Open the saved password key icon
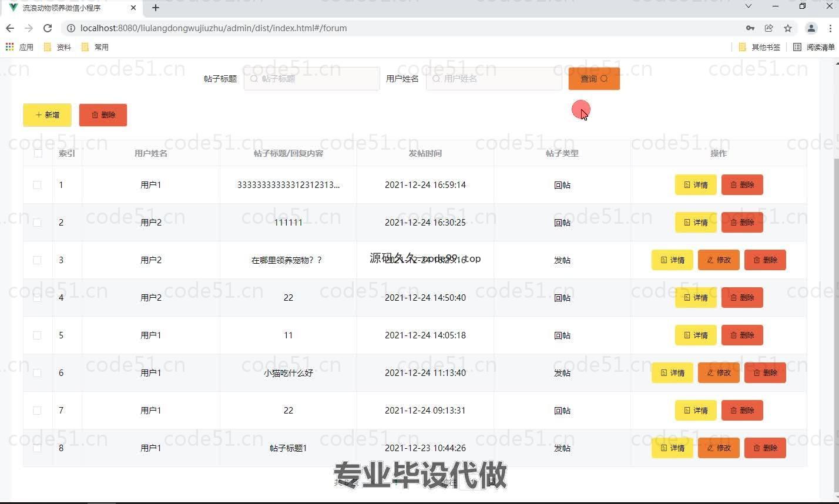 coord(750,28)
